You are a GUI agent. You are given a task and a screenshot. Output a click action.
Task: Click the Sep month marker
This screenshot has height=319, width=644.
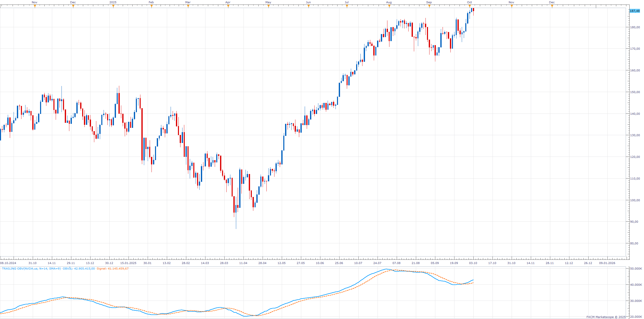pyautogui.click(x=429, y=2)
